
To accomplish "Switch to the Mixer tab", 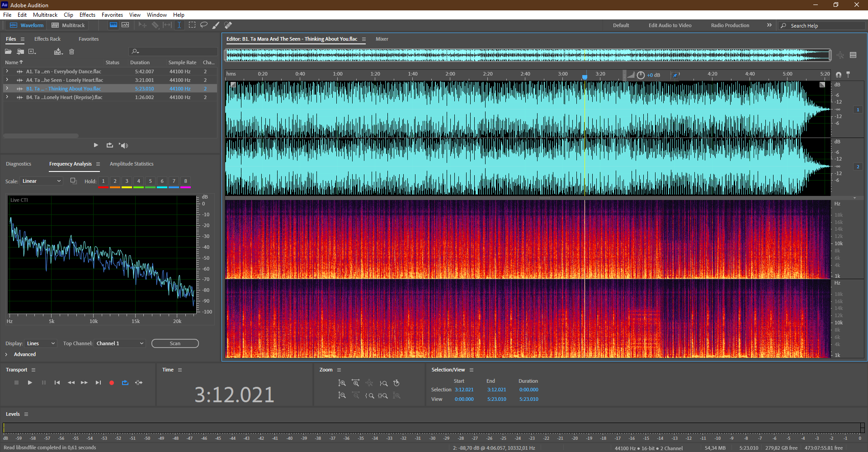I will click(x=382, y=39).
